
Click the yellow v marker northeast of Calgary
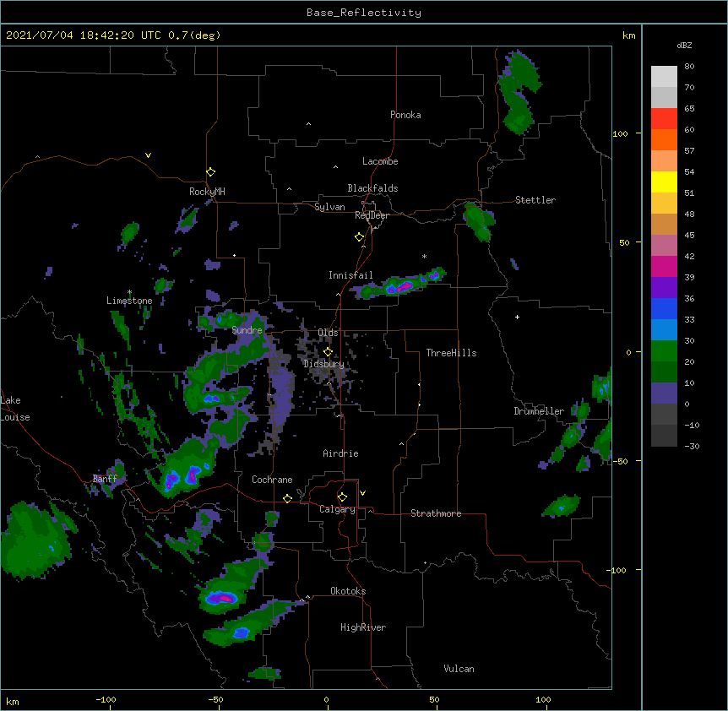tap(362, 493)
